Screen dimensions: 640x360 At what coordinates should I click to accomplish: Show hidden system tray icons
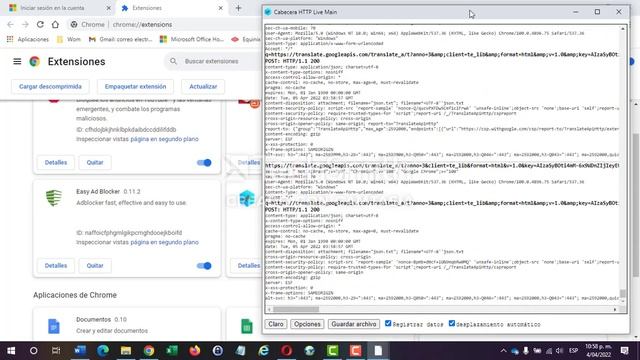[503, 351]
